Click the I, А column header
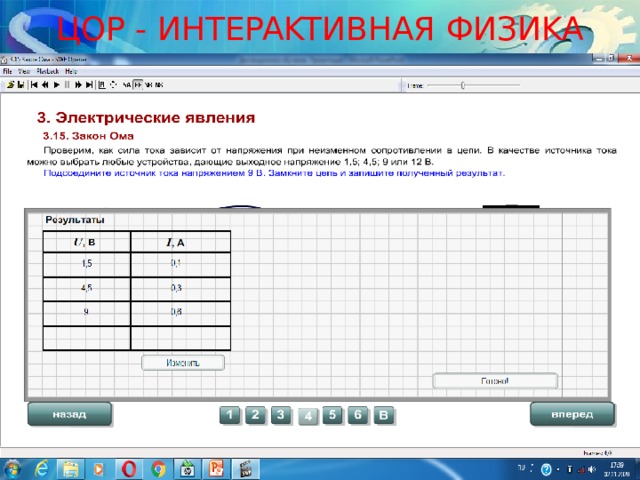The image size is (640, 480). coord(180,242)
